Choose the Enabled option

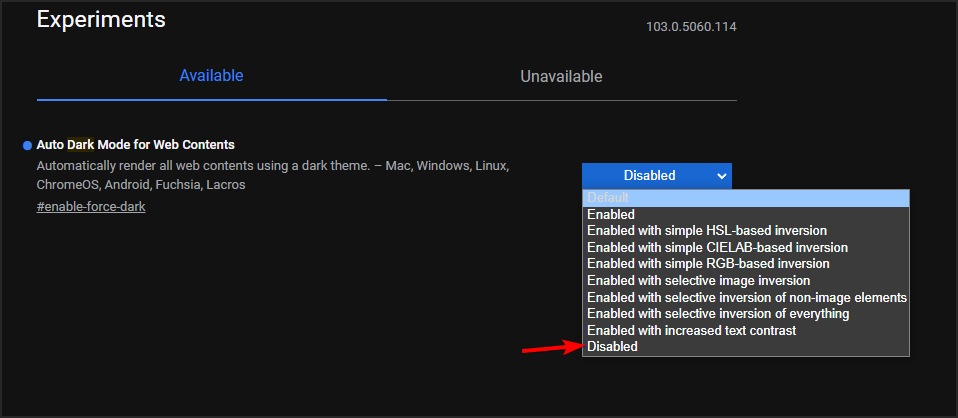[745, 214]
